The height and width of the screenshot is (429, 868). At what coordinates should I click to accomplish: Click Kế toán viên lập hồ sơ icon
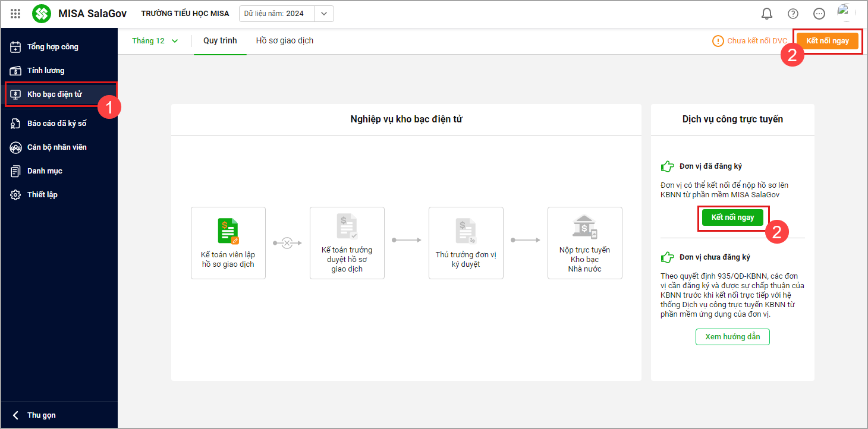pyautogui.click(x=228, y=231)
